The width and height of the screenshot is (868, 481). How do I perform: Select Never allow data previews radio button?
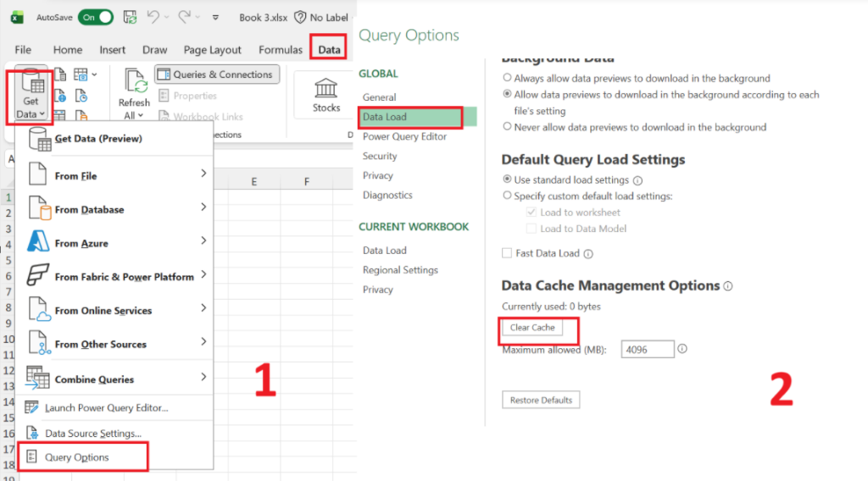pos(507,127)
